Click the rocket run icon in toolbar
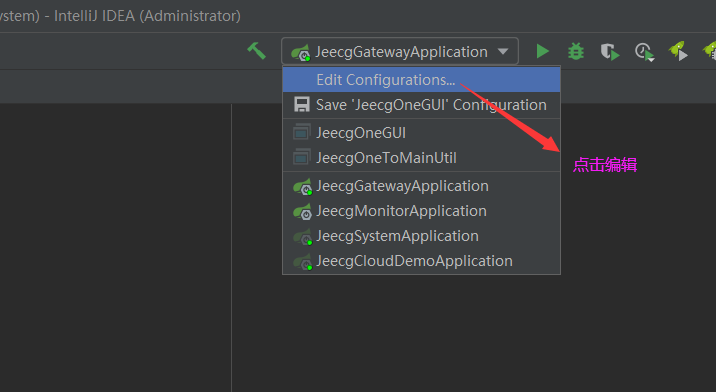The width and height of the screenshot is (716, 392). pyautogui.click(x=678, y=51)
